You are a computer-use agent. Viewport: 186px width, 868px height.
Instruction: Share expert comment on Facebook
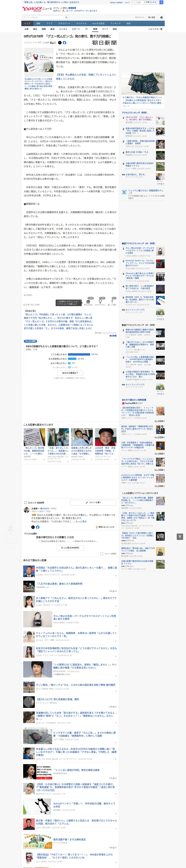click(38, 527)
